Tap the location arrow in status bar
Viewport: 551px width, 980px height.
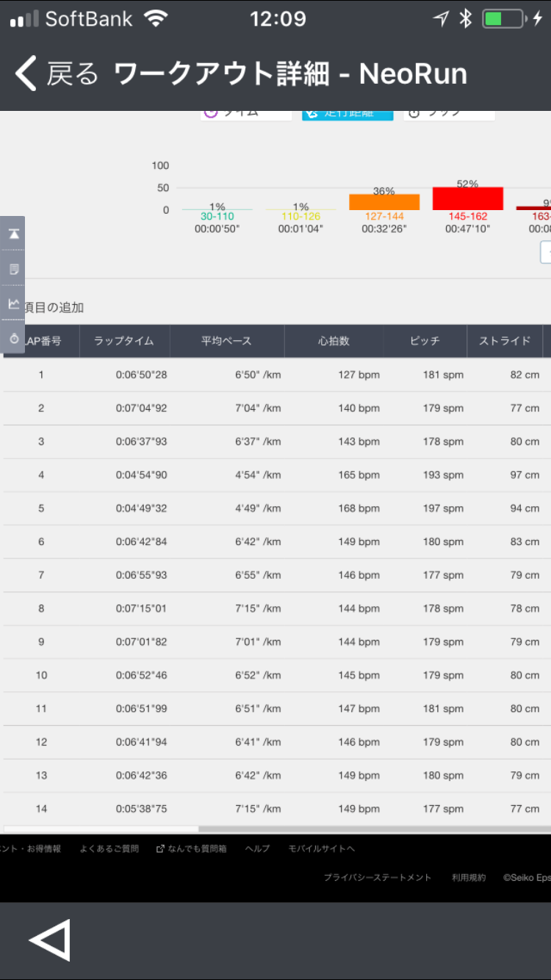point(441,19)
